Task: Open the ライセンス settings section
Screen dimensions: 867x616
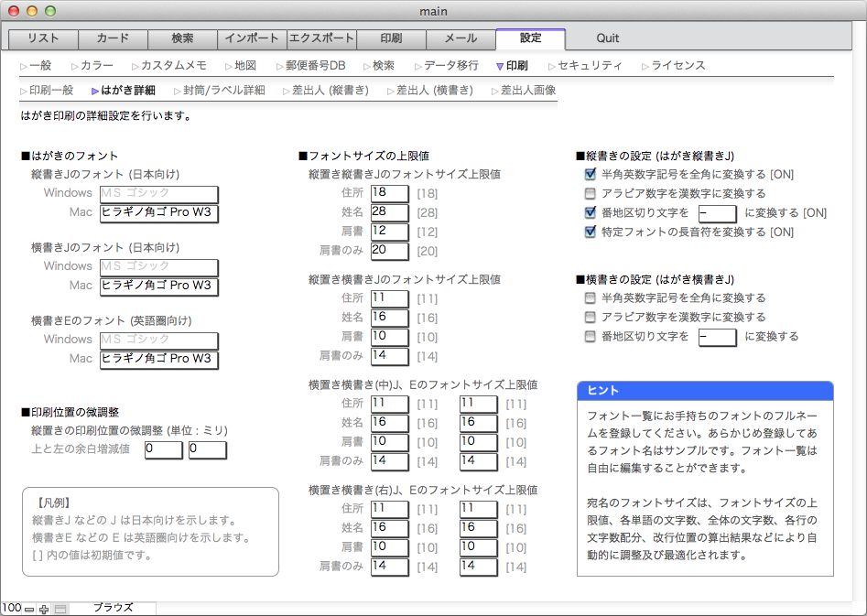Action: click(x=677, y=66)
